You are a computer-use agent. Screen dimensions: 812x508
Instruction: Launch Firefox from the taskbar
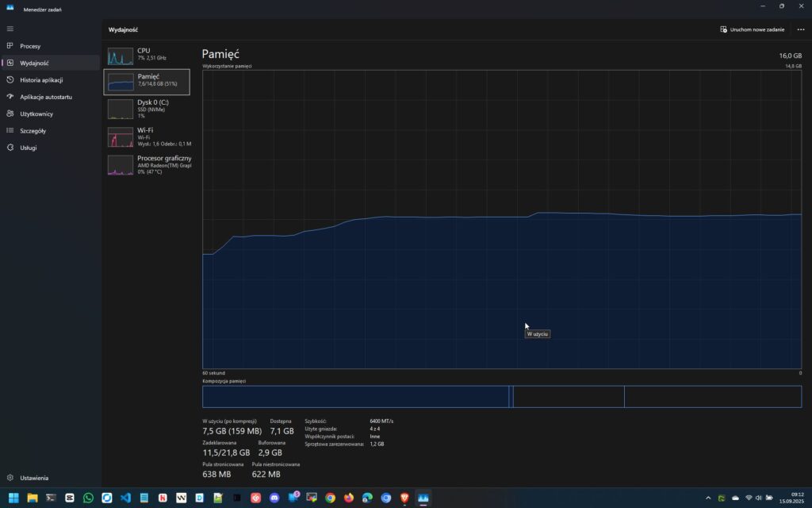(x=349, y=498)
